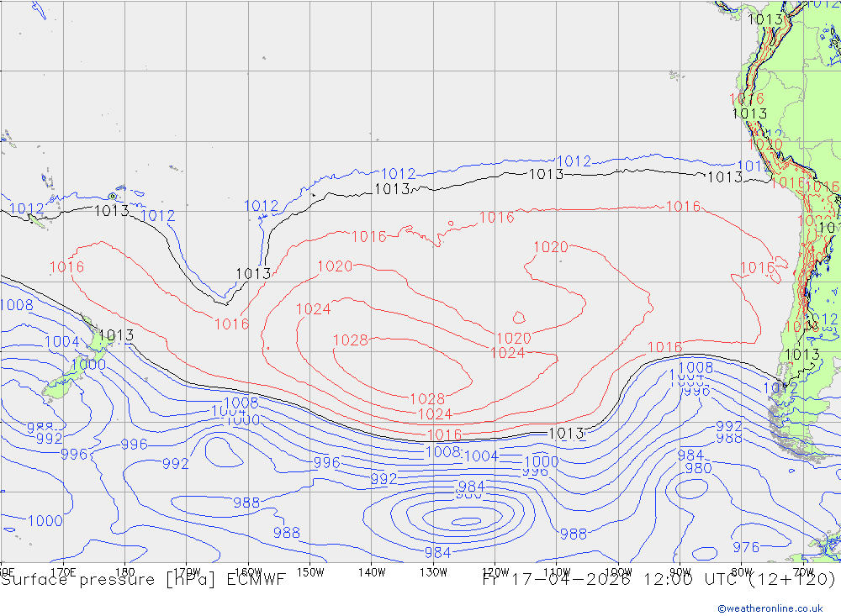Click the 1000 label on New Zealand's South Island
The image size is (841, 616).
click(x=88, y=365)
